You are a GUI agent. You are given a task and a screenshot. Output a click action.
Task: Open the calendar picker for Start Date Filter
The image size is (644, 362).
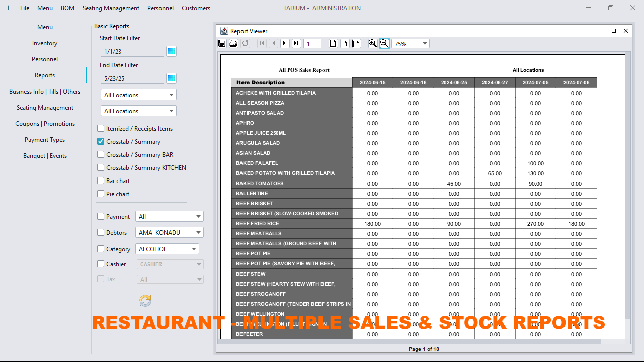171,51
